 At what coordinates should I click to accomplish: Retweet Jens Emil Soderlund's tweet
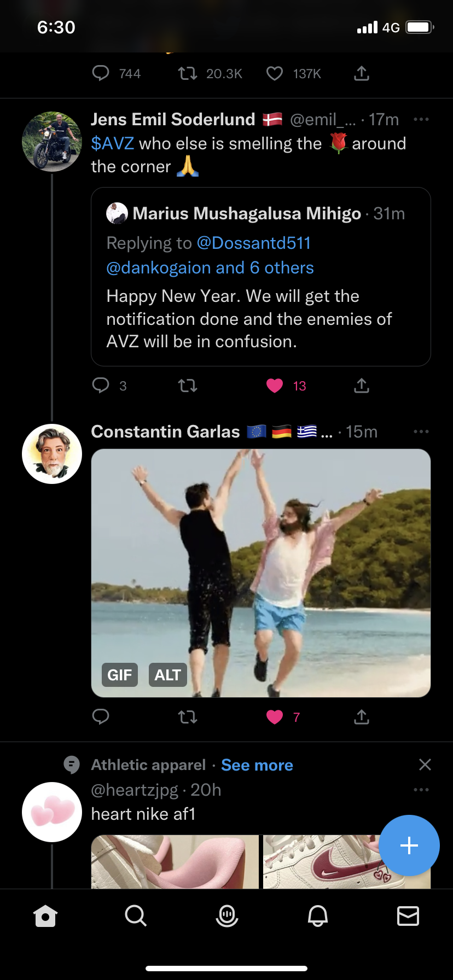(188, 386)
